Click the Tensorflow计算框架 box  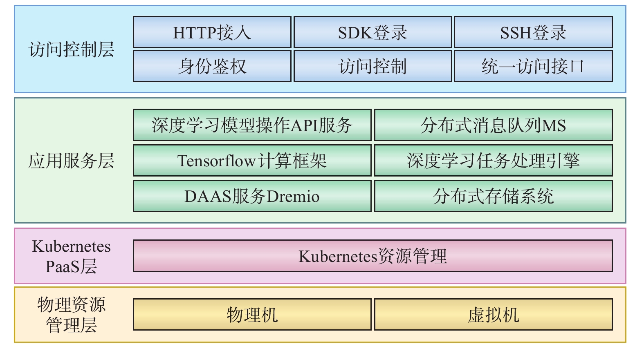[252, 161]
